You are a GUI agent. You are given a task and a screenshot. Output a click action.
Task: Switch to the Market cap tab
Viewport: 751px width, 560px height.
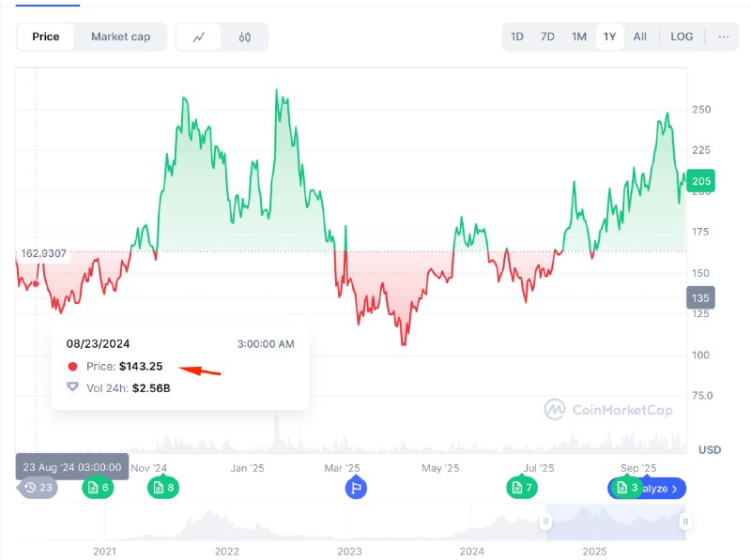[x=120, y=37]
